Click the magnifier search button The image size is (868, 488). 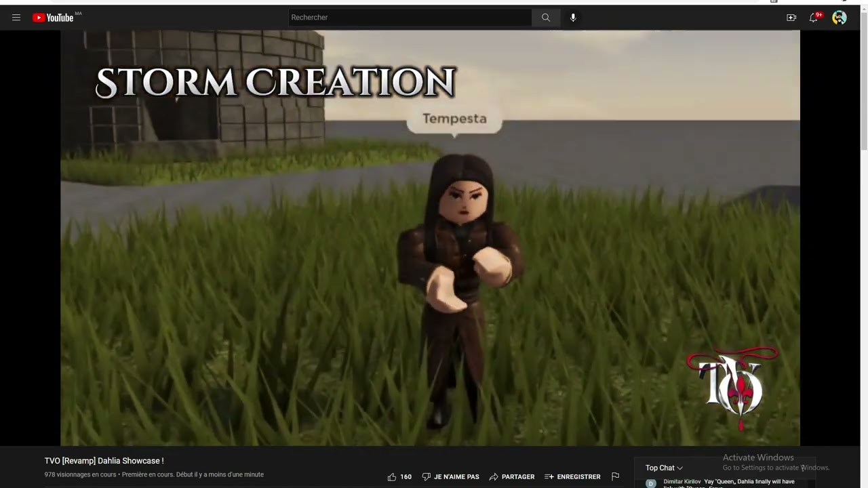tap(546, 18)
